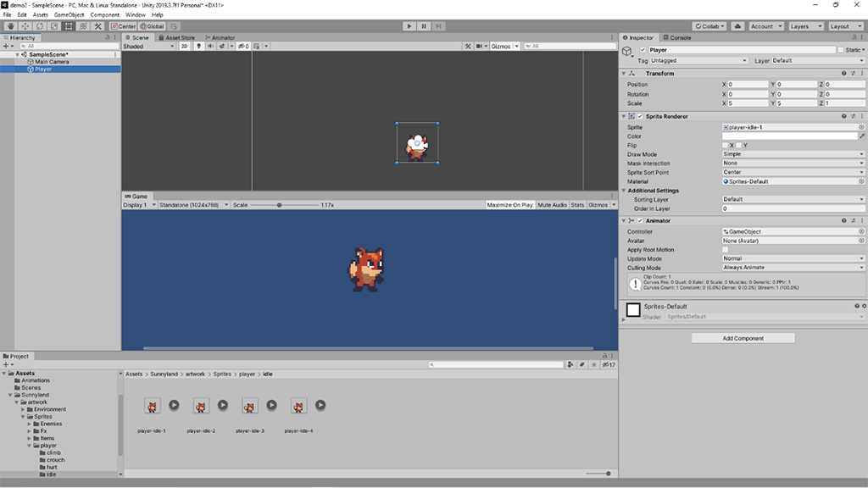Viewport: 868px width, 488px height.
Task: Enable Apply Root Motion checkbox
Action: [726, 250]
